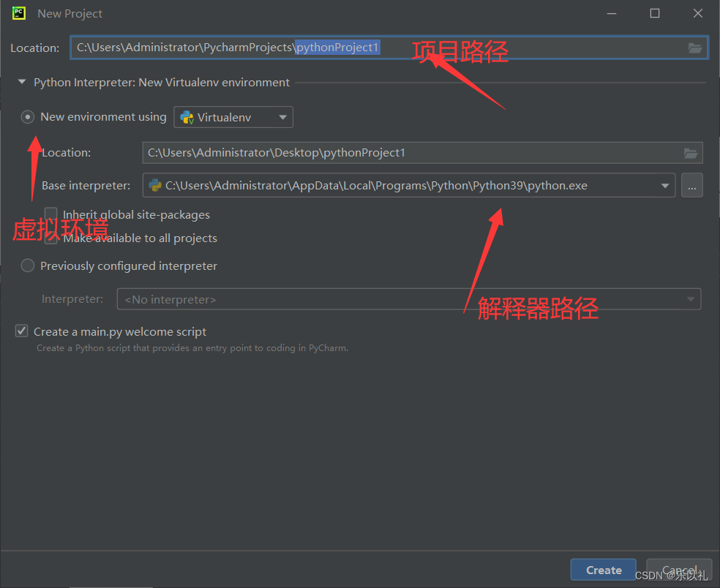Click the Cancel button
This screenshot has height=588, width=720.
[679, 570]
